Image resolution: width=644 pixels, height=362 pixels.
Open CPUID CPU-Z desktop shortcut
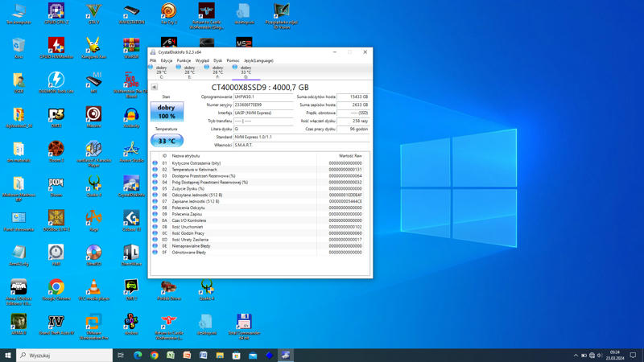(x=56, y=14)
